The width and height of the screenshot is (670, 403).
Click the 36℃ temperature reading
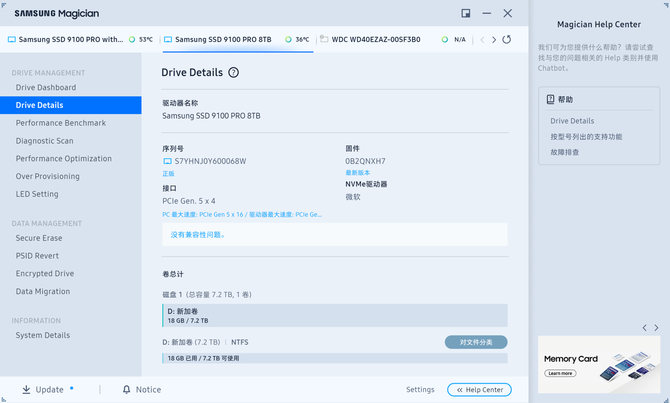[x=302, y=39]
